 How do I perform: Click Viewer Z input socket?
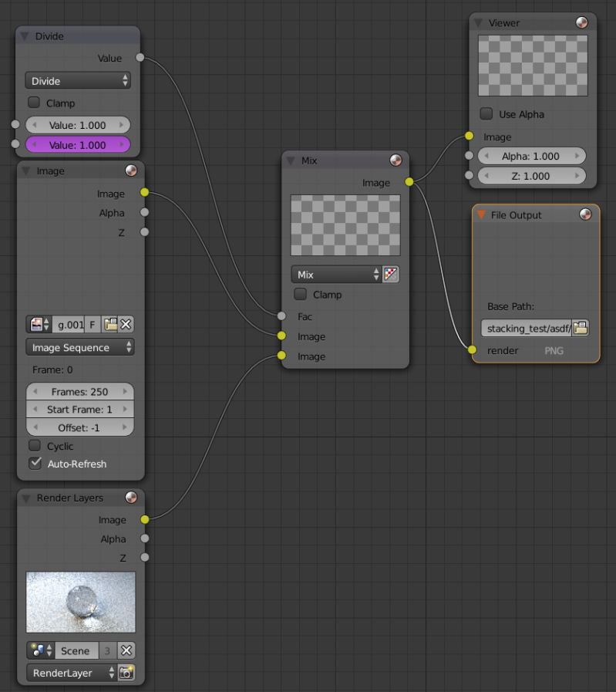pos(470,175)
